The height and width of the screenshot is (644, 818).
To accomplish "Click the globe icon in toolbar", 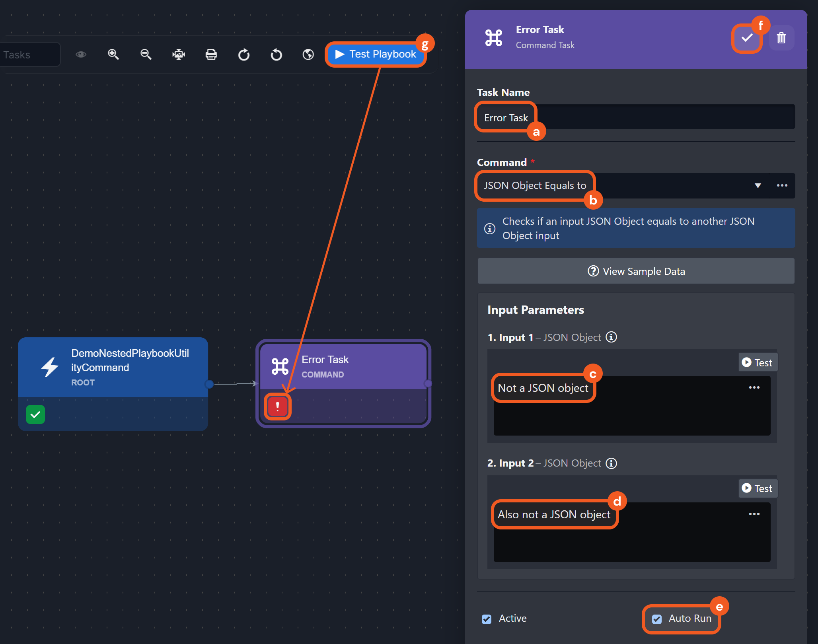I will (308, 54).
